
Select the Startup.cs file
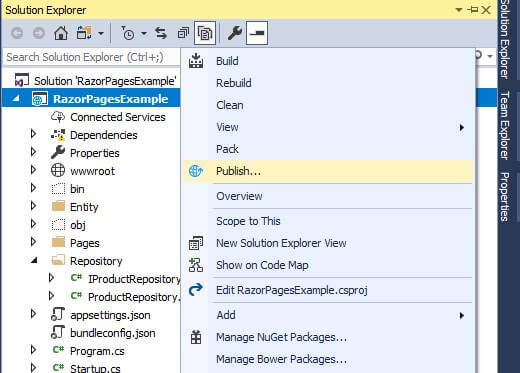click(x=95, y=368)
